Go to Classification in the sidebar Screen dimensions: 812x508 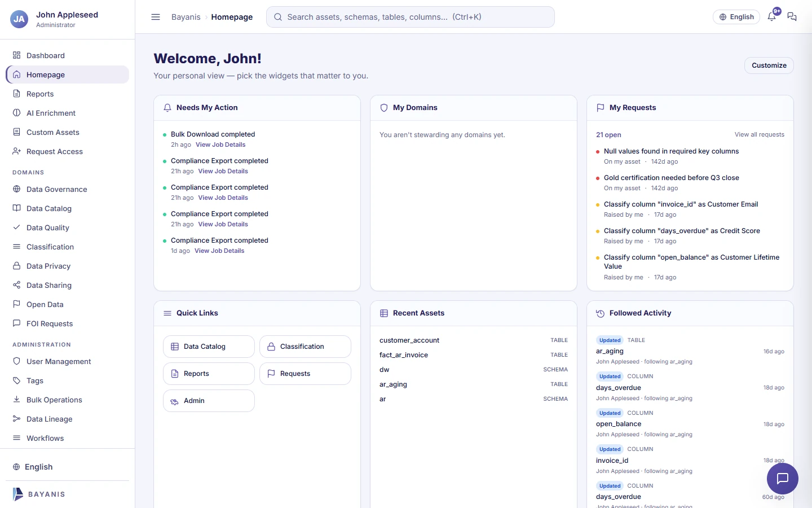pos(68,247)
